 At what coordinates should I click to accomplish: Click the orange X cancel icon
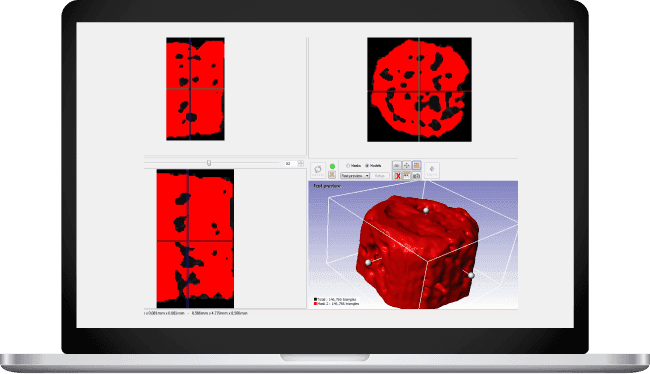332,175
